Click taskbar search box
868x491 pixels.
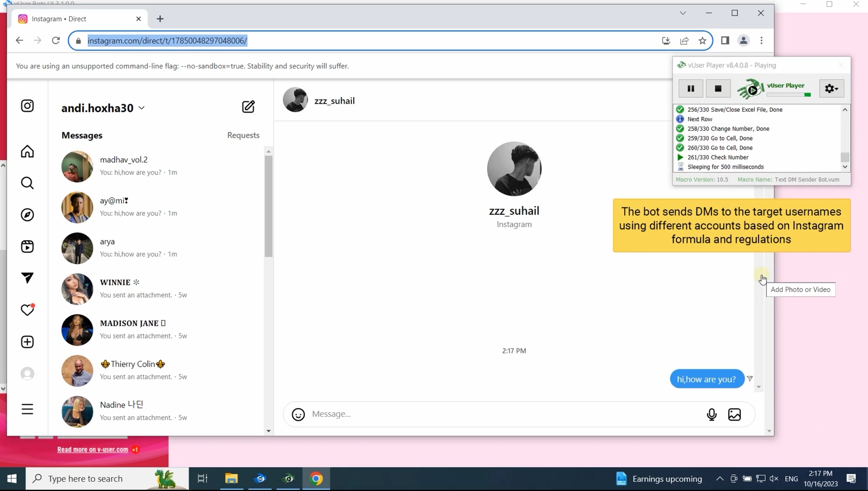[x=108, y=478]
